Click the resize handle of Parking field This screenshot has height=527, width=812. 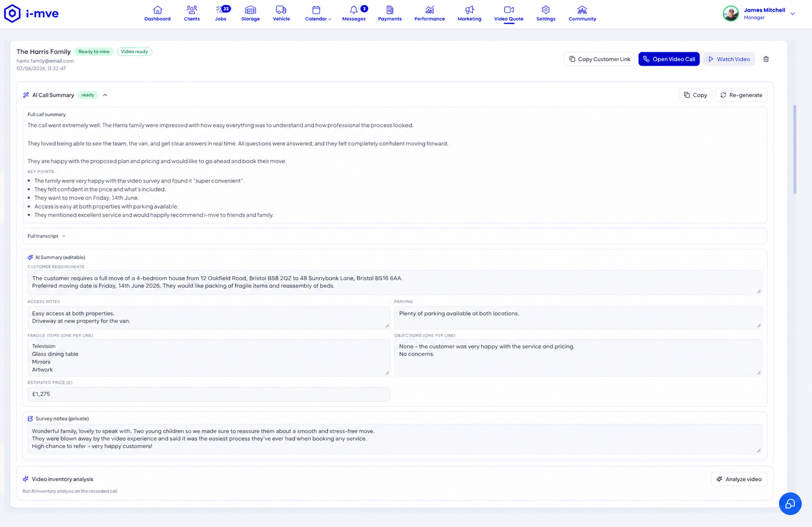(x=758, y=325)
